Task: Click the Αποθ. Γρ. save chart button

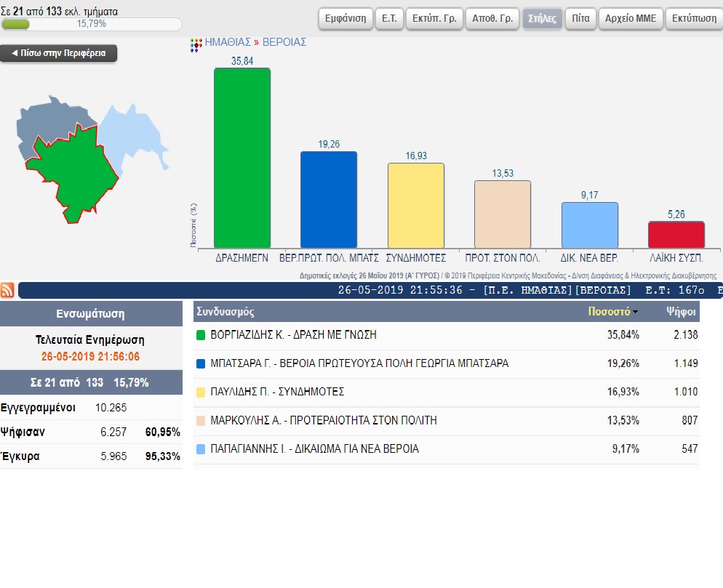Action: pyautogui.click(x=492, y=18)
